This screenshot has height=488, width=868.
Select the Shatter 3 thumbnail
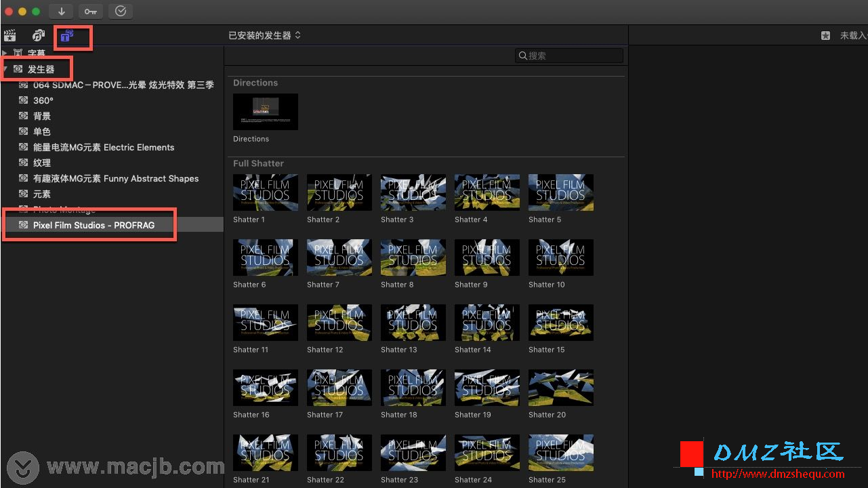pyautogui.click(x=413, y=192)
